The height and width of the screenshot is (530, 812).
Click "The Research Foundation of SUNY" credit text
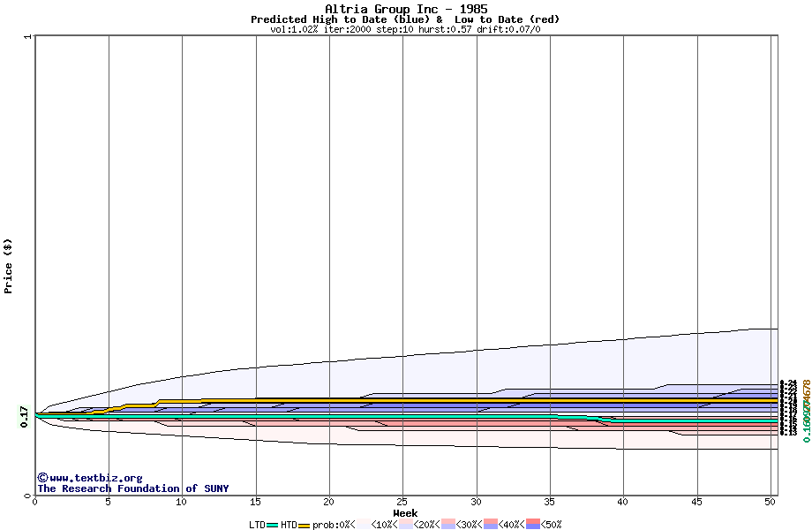133,488
